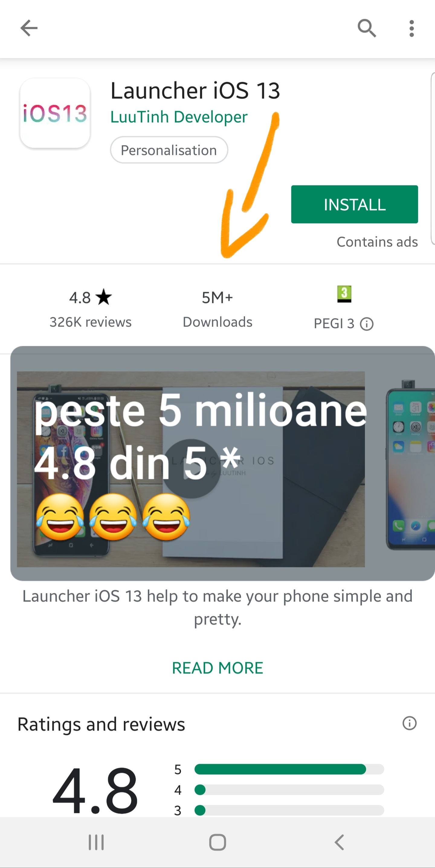
Task: Tap the 5M+ Downloads stat
Action: pyautogui.click(x=217, y=308)
